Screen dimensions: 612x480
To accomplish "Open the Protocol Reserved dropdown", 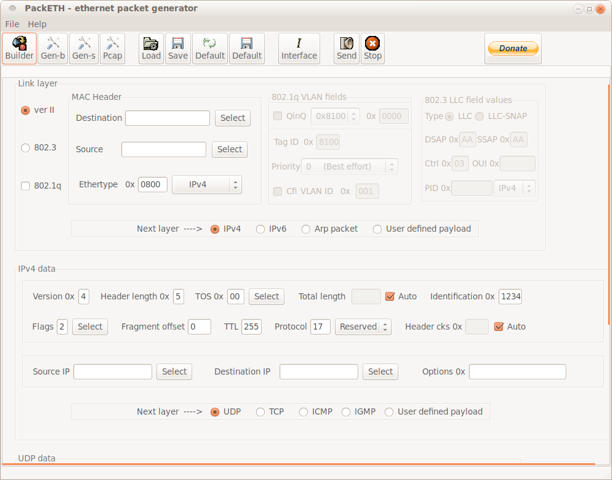I will [363, 327].
